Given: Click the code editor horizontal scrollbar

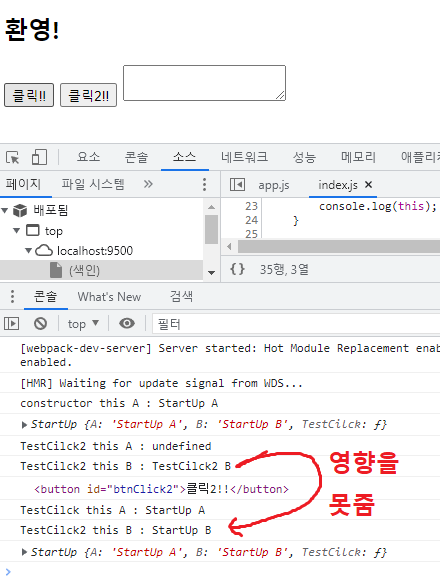Looking at the screenshot, I should [x=339, y=246].
